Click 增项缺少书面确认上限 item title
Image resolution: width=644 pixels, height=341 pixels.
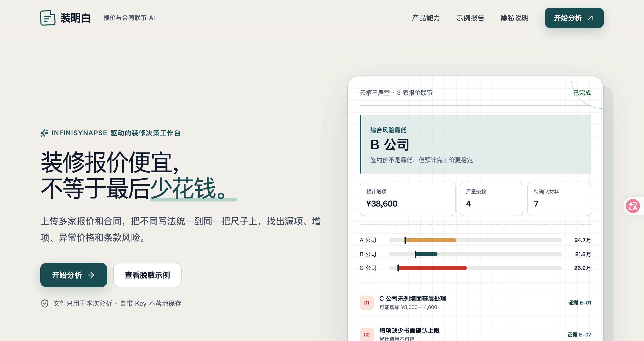coord(410,330)
